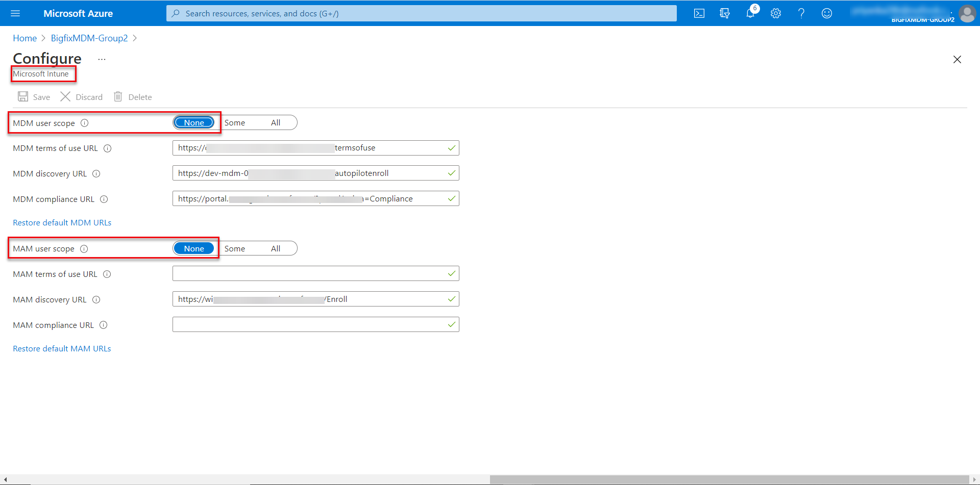
Task: Click the horizontal scrollbar thumb
Action: click(729, 480)
